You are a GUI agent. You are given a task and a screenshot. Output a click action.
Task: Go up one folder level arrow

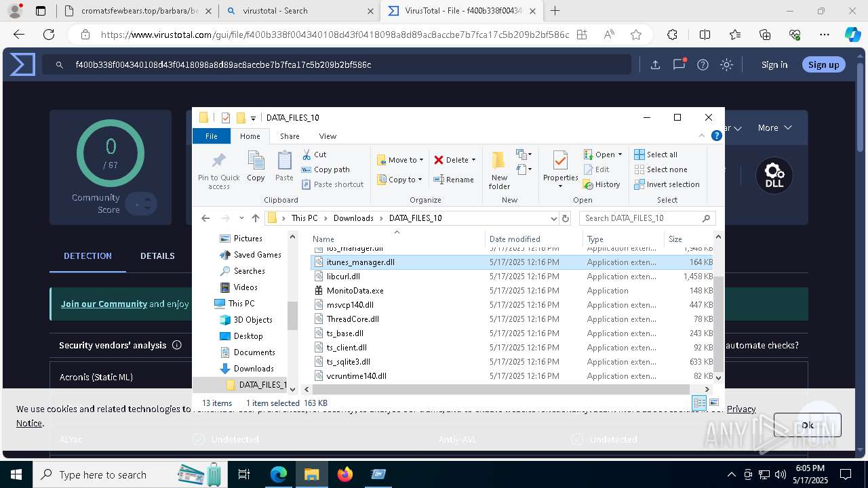coord(255,218)
